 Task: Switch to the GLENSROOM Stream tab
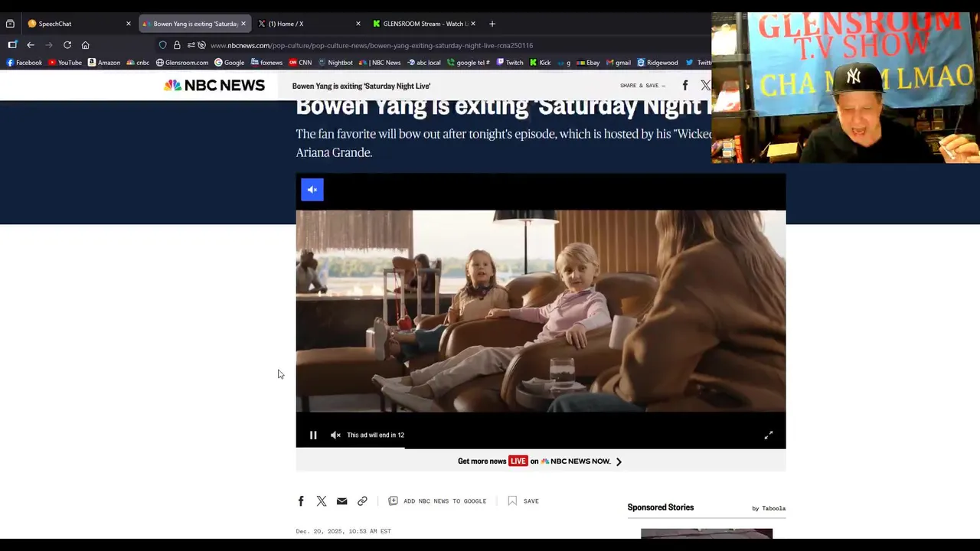pos(424,24)
